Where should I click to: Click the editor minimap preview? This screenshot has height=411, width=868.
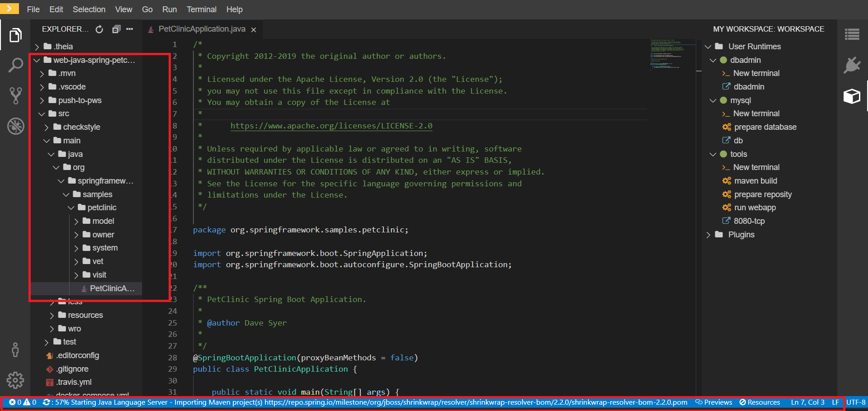[x=673, y=54]
